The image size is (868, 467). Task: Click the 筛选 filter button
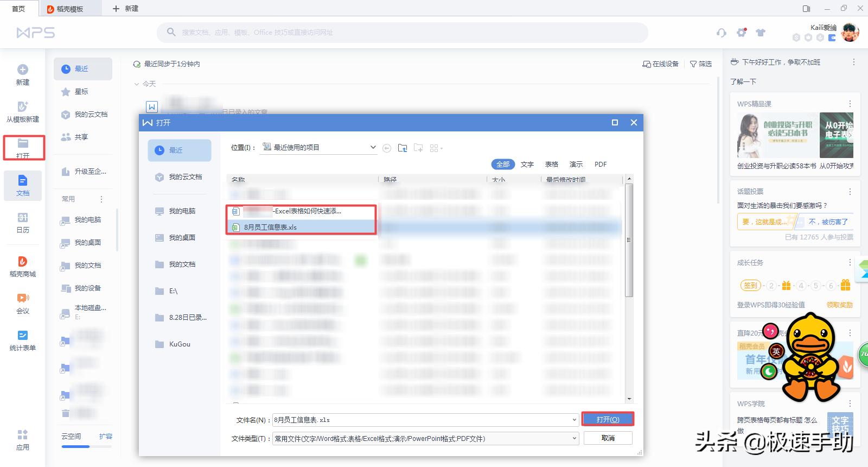click(701, 64)
